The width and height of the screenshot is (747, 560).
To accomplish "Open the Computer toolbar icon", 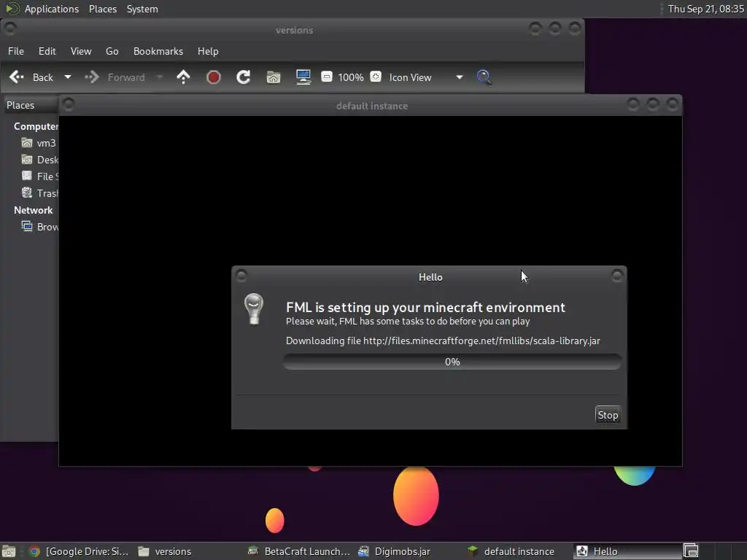I will [303, 77].
